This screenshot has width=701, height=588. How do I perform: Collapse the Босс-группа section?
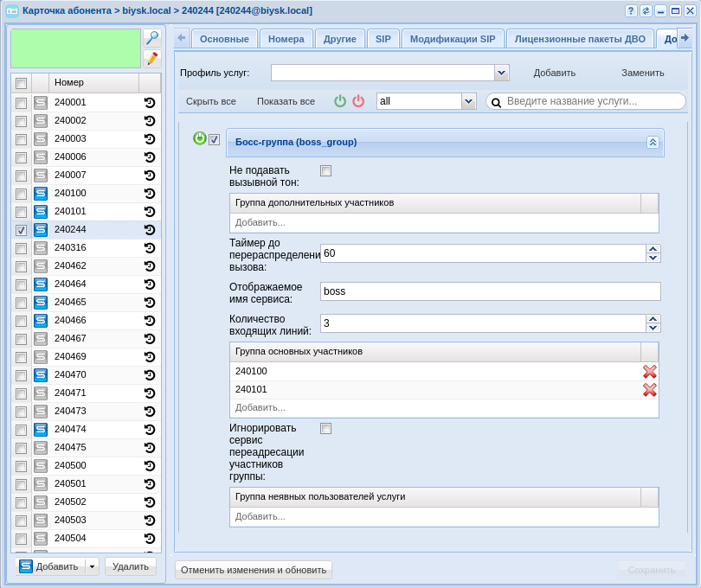pyautogui.click(x=653, y=142)
